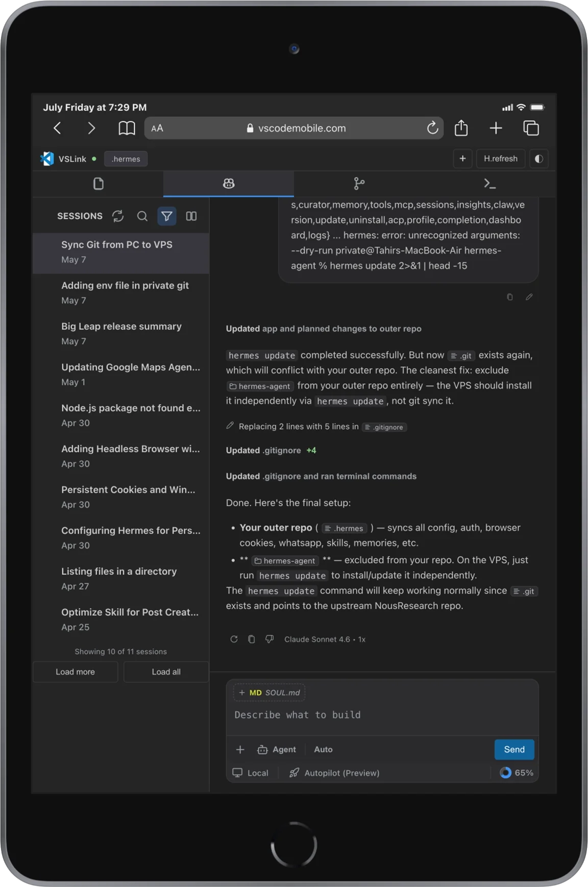Screen dimensions: 588x887
Task: Open the Agent mode dropdown
Action: coord(277,749)
